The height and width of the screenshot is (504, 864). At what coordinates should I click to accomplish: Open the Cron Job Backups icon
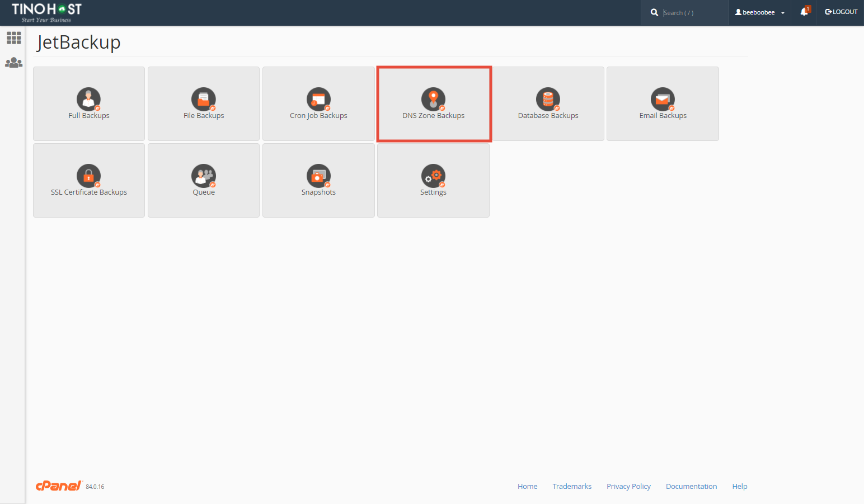point(318,99)
